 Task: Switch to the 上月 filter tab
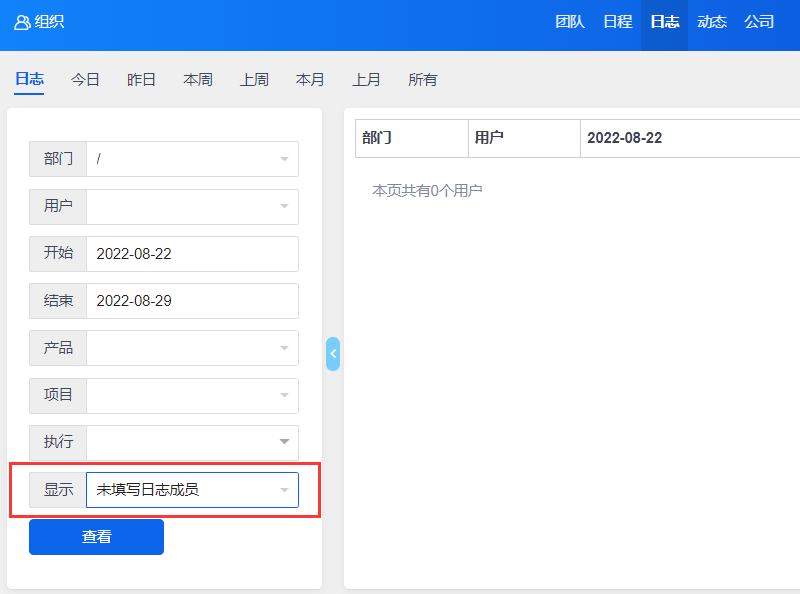pos(366,80)
